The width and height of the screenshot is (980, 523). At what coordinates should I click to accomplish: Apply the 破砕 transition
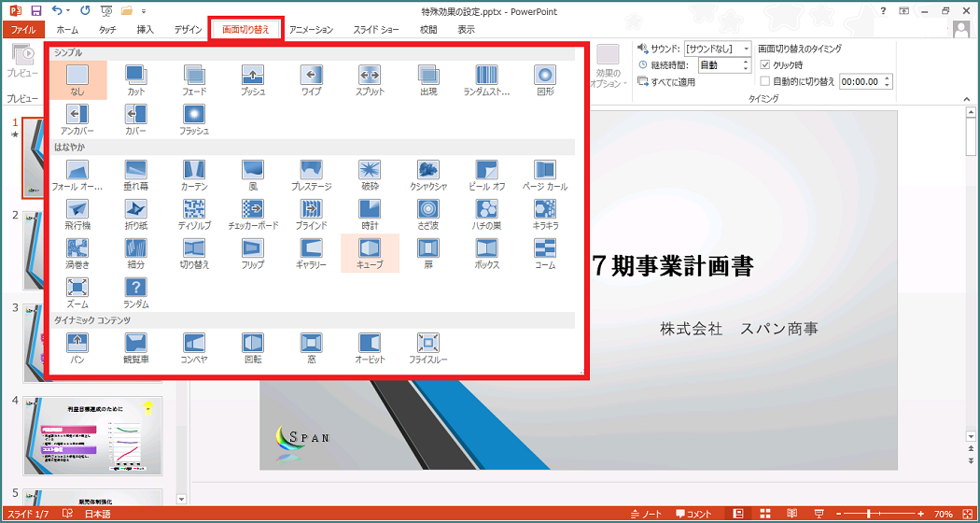[x=370, y=176]
